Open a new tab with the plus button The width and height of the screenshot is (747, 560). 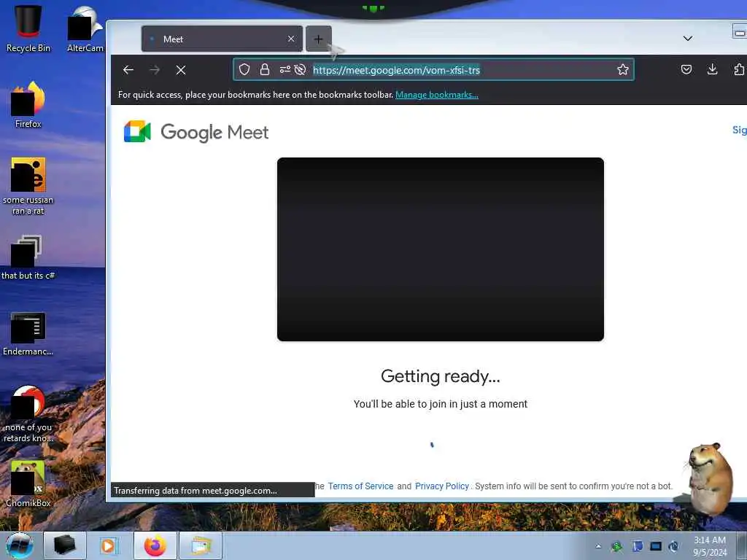tap(318, 39)
